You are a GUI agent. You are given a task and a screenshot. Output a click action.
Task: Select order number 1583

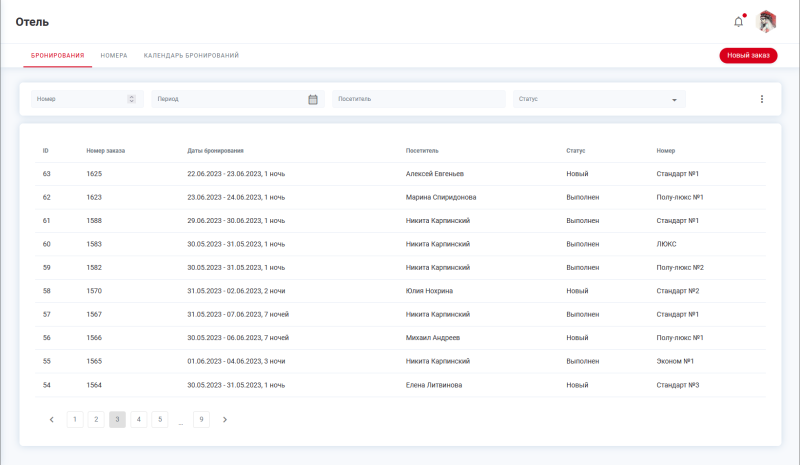(94, 244)
